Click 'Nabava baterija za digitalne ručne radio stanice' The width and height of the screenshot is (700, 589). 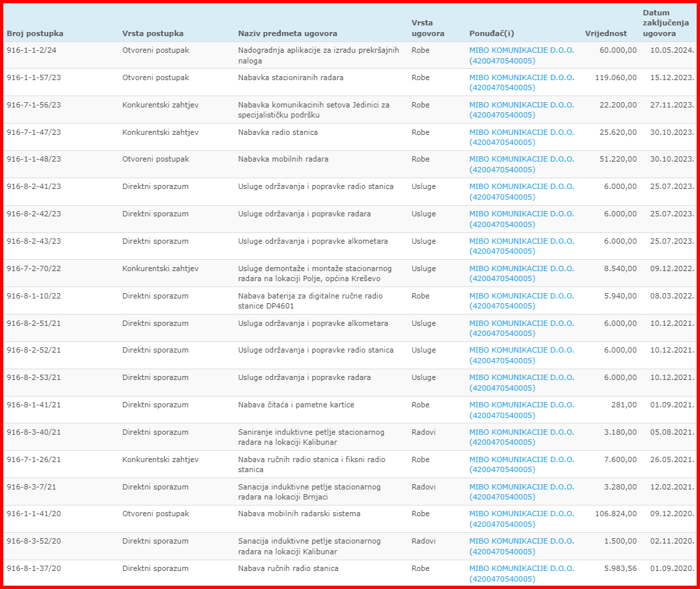point(310,301)
